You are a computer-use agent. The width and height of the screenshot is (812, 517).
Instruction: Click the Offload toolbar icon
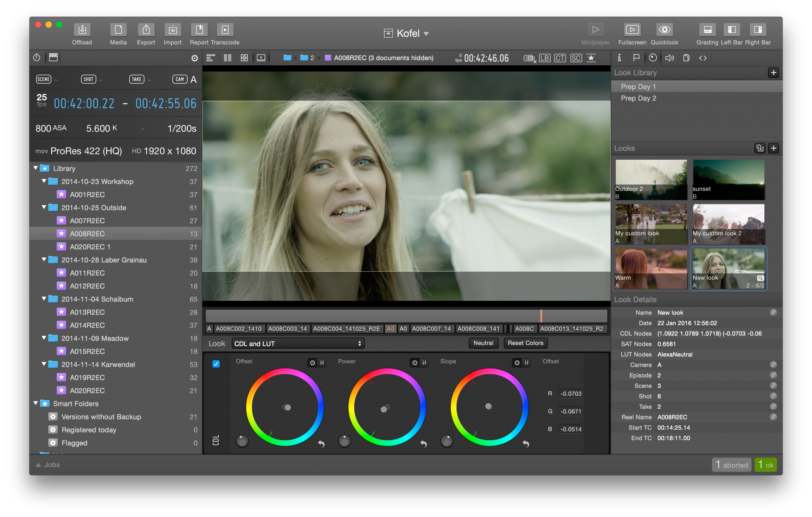(x=82, y=30)
